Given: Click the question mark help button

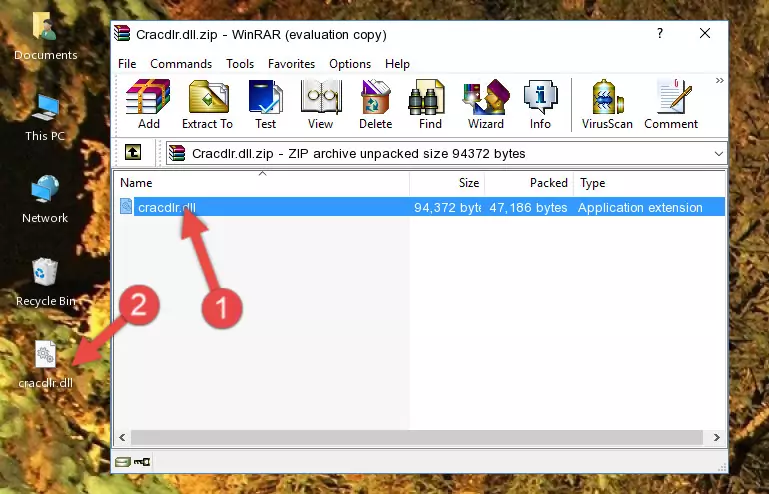Looking at the screenshot, I should pos(660,33).
